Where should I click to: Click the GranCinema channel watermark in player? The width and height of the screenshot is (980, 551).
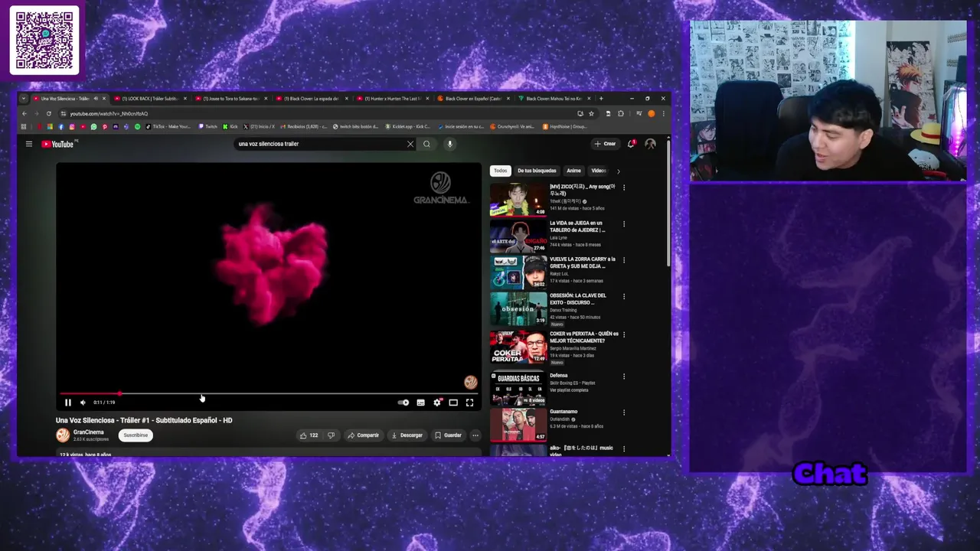coord(470,382)
